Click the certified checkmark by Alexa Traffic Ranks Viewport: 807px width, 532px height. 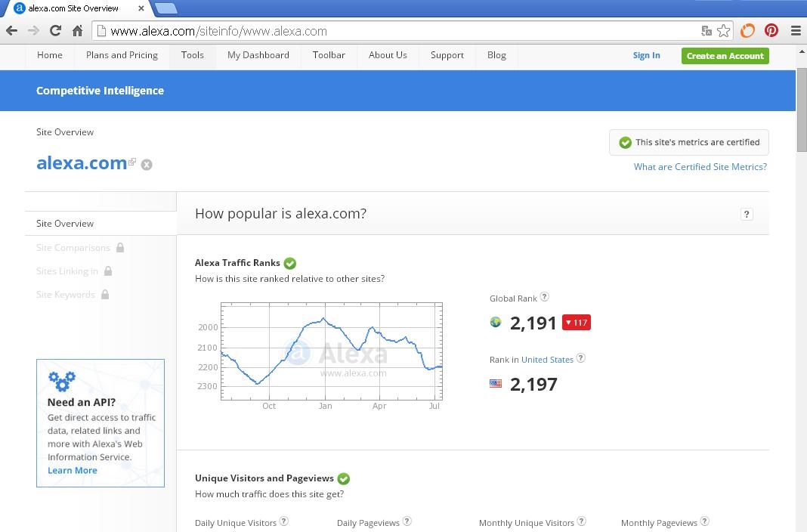click(x=290, y=264)
